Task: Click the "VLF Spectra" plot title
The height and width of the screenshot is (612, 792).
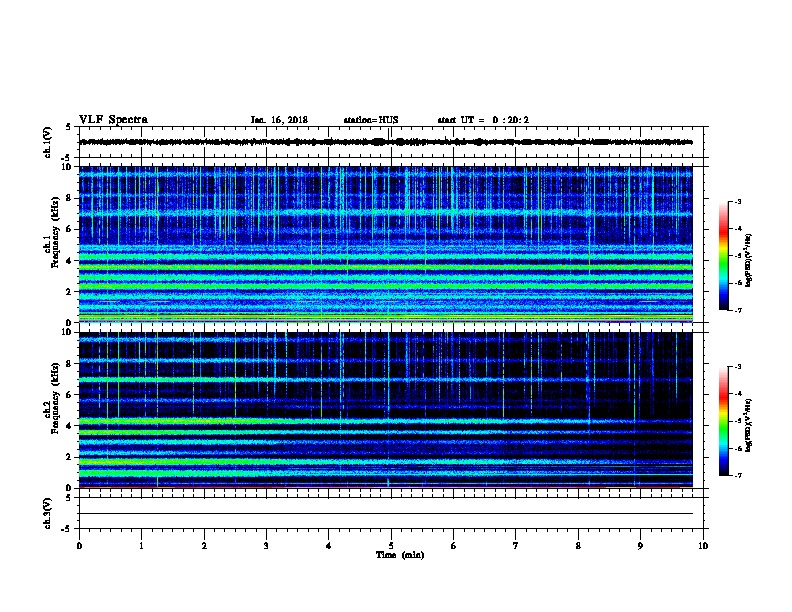Action: (113, 120)
